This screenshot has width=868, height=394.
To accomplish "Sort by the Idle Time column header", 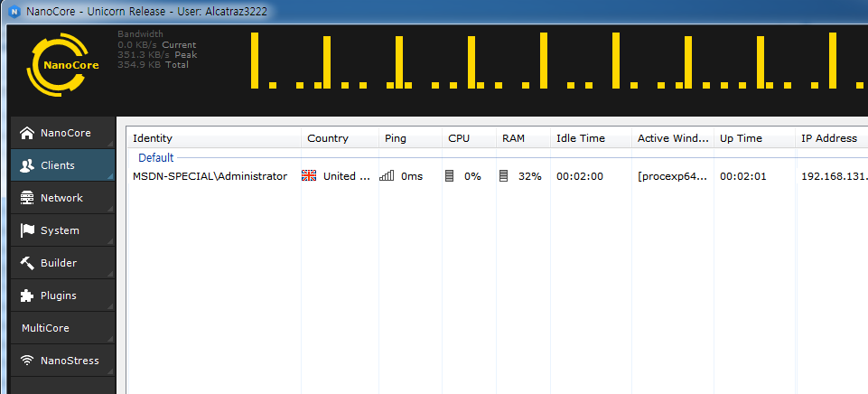I will (591, 138).
